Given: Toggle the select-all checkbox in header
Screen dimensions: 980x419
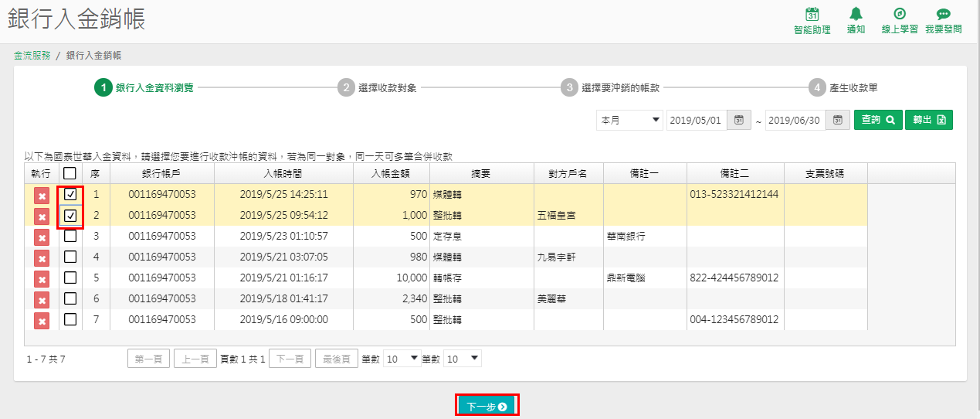Looking at the screenshot, I should coord(70,173).
